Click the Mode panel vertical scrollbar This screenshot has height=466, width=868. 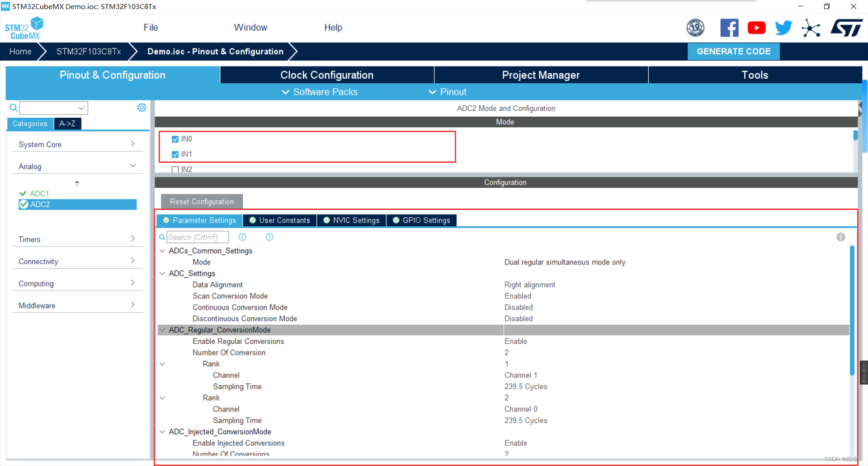pyautogui.click(x=855, y=135)
